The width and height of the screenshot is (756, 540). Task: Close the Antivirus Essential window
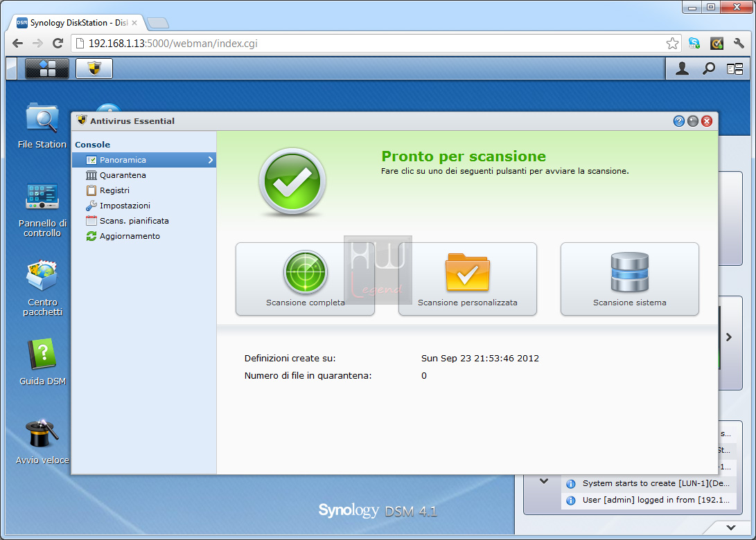pyautogui.click(x=707, y=121)
